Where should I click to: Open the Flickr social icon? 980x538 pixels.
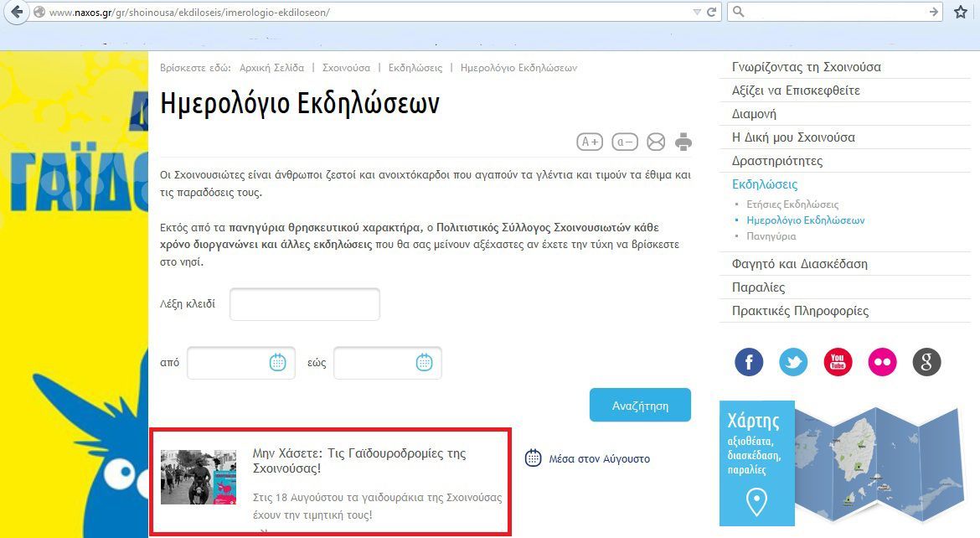[882, 362]
